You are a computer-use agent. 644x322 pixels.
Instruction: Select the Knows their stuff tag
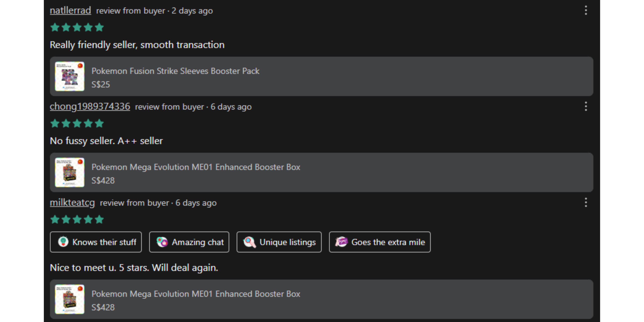click(96, 242)
